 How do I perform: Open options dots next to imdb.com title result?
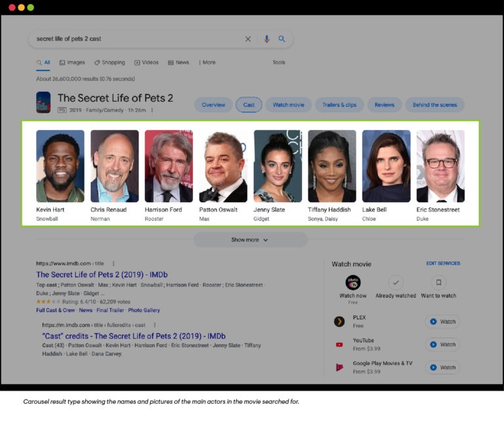(114, 263)
